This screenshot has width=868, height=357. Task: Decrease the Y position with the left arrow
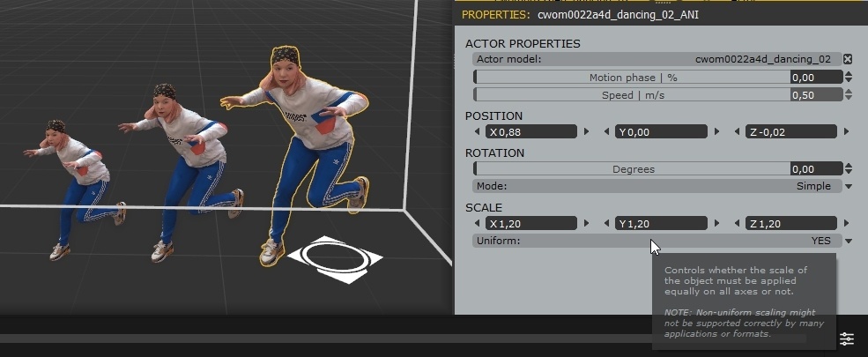[x=606, y=131]
